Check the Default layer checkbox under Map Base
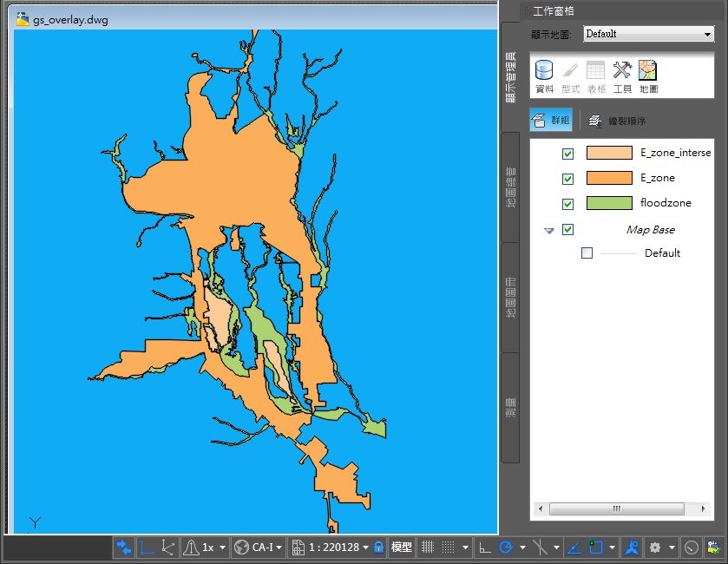Screen dimensions: 728x564 587,253
